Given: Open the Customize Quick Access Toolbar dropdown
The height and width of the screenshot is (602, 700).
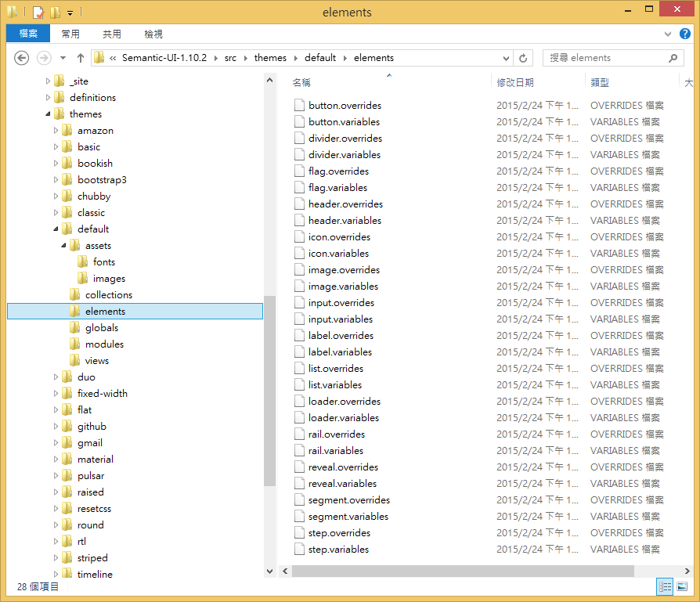Looking at the screenshot, I should 70,13.
